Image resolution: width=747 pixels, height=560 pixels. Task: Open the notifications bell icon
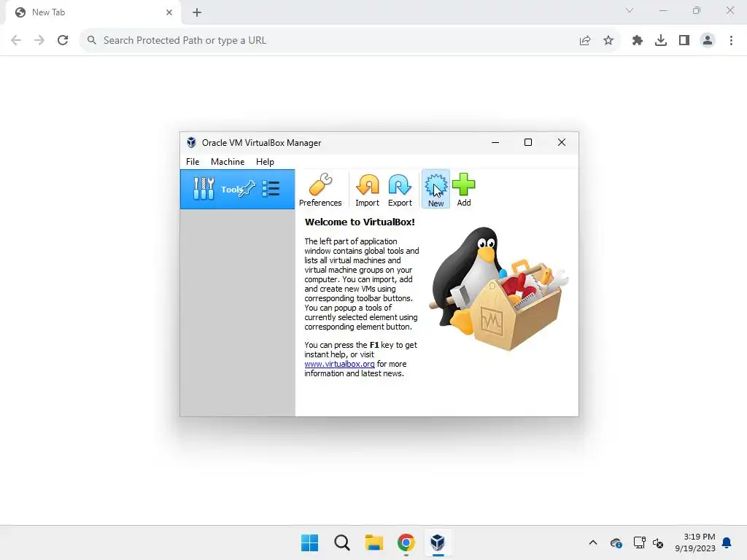(x=727, y=542)
